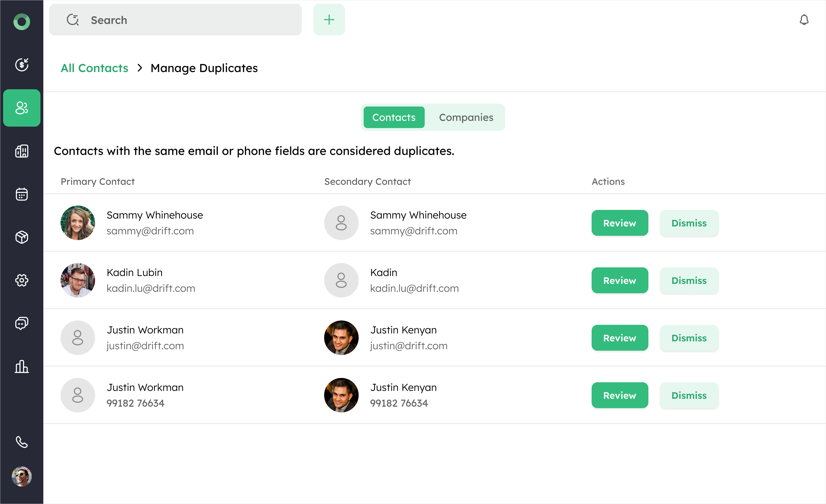Open the calendar icon in sidebar
The width and height of the screenshot is (826, 504).
point(22,194)
